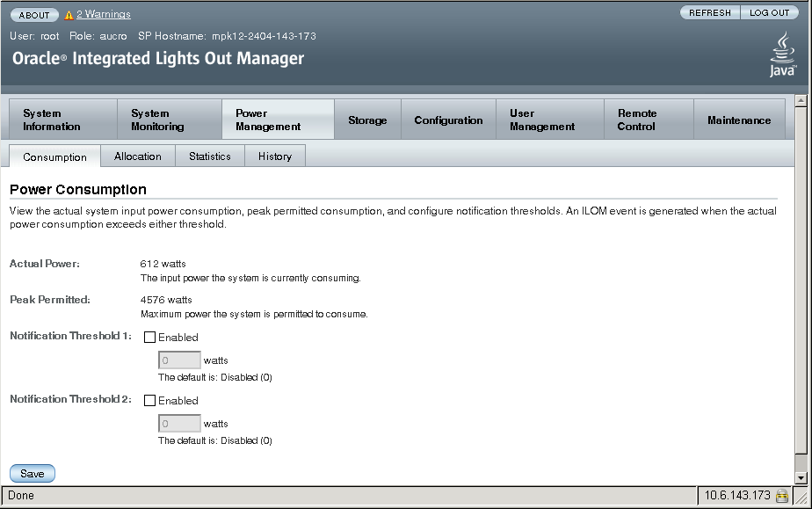Click 'Maximum power the system is permitted to consume' text
The height and width of the screenshot is (509, 812).
point(254,315)
